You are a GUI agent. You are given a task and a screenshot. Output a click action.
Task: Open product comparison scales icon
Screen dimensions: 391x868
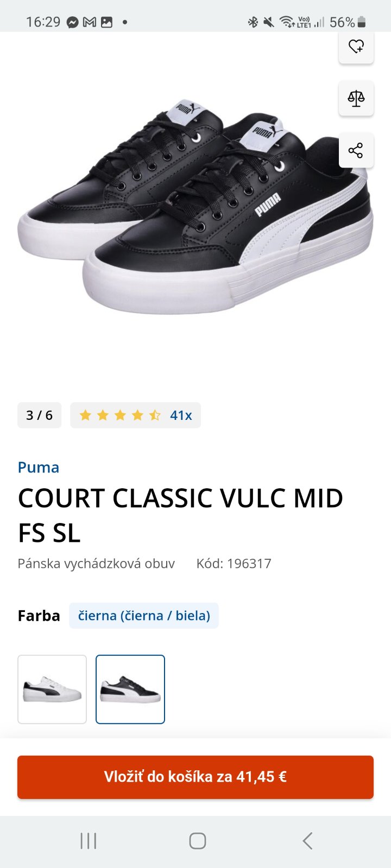tap(356, 98)
